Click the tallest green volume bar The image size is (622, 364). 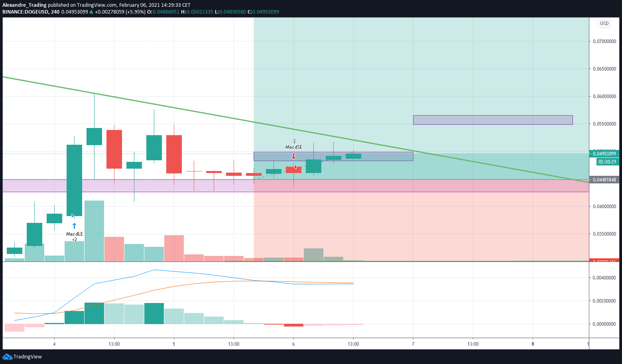click(94, 231)
